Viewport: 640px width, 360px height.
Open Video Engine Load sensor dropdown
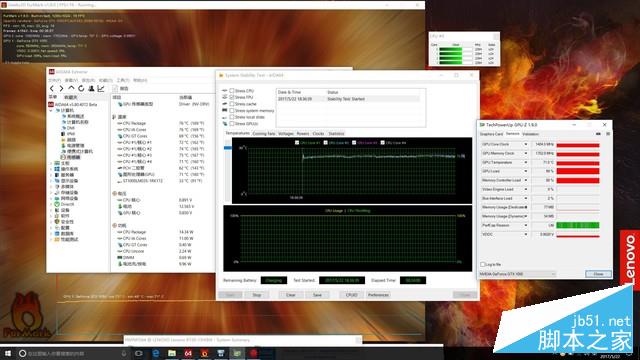pos(525,189)
